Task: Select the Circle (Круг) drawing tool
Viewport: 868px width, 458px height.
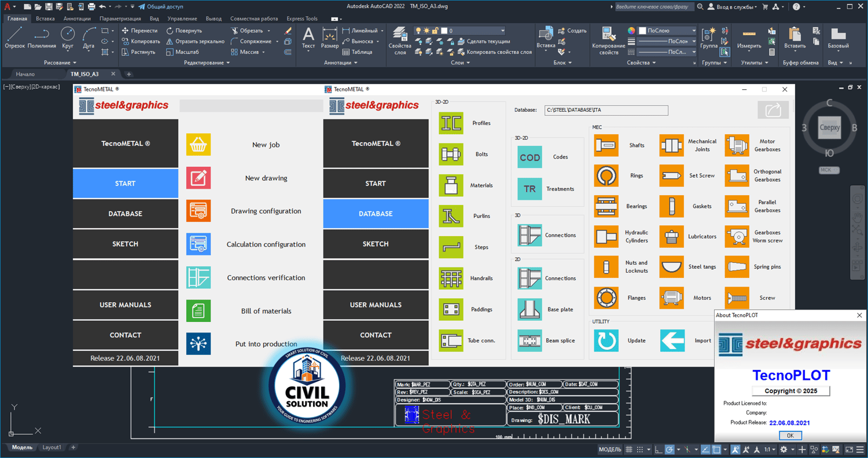Action: point(68,38)
